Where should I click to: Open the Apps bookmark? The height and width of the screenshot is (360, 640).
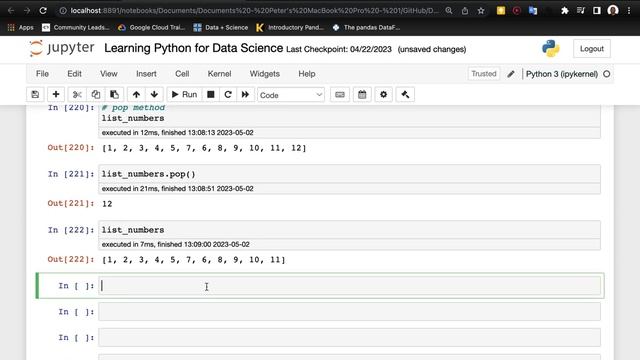pyautogui.click(x=20, y=27)
